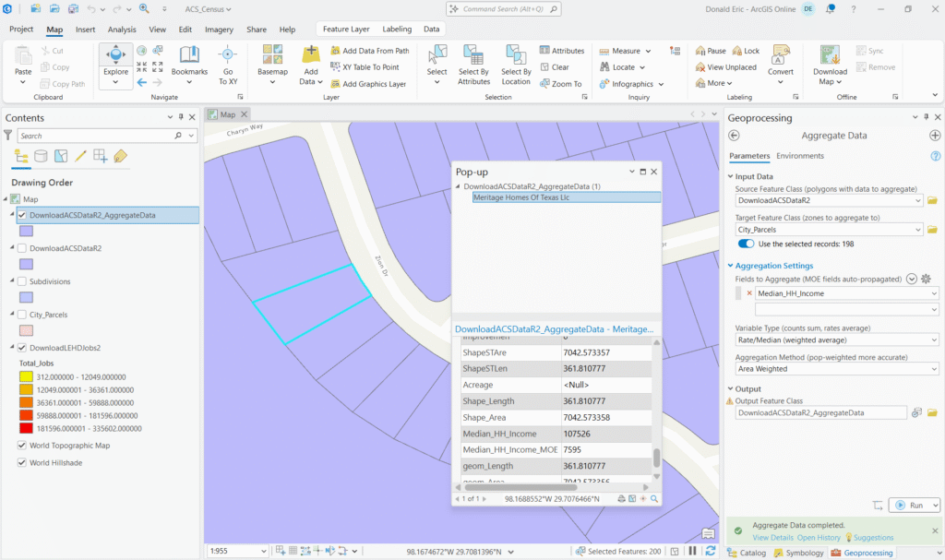Uncheck DownloadACSDataR2_AggregateData layer visibility
The image size is (945, 560).
(23, 215)
